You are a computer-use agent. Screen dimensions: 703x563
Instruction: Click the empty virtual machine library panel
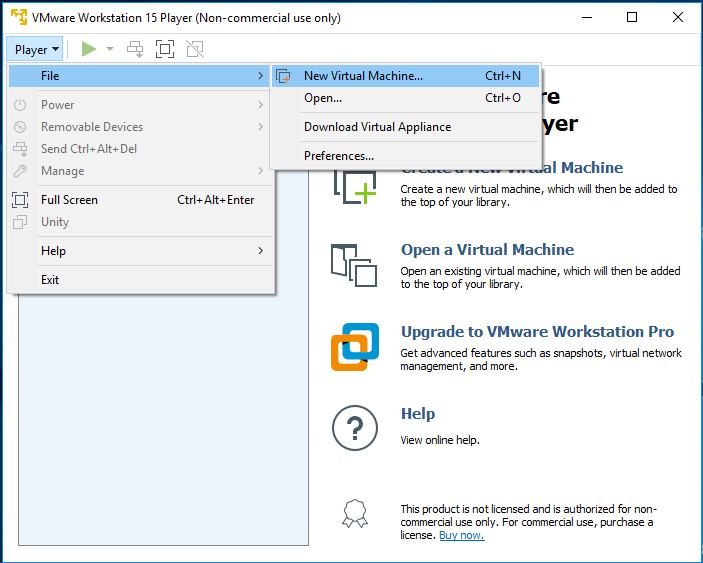coord(164,419)
